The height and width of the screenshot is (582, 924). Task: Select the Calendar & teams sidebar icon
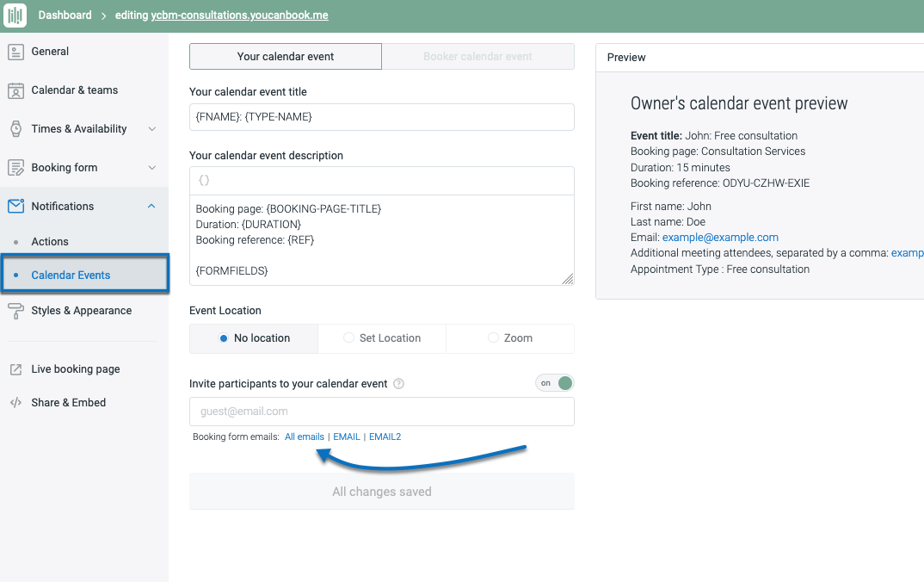click(17, 90)
